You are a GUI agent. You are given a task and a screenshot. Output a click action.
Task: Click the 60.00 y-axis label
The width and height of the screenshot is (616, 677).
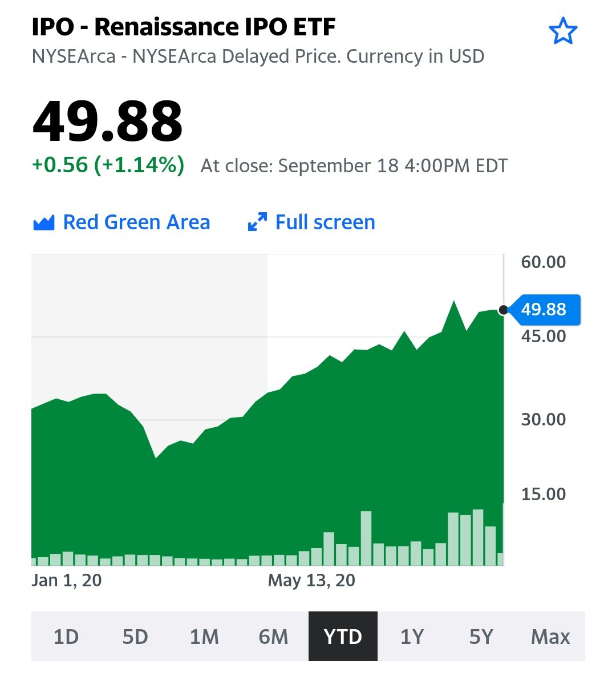(544, 262)
